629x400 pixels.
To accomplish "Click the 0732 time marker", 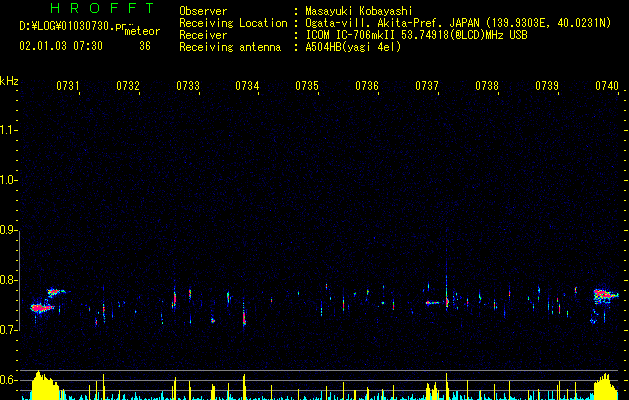I will 128,86.
